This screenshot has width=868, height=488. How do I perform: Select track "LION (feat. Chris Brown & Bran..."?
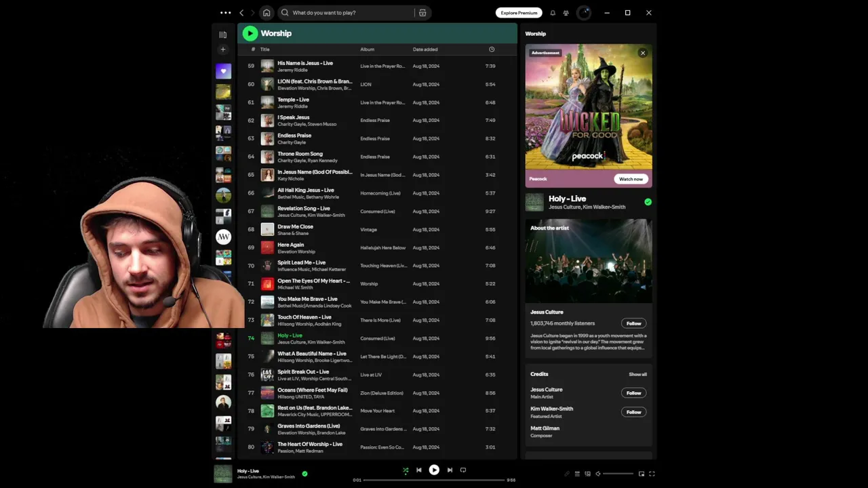point(315,81)
